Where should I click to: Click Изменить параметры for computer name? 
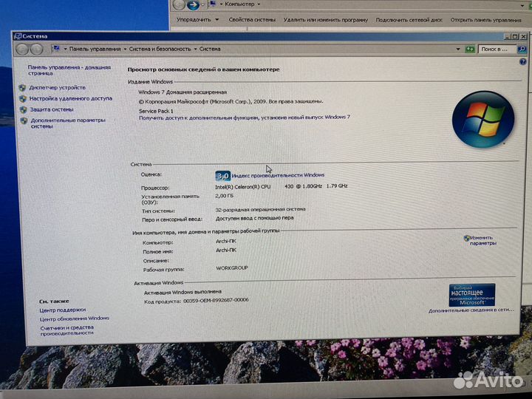pos(482,239)
